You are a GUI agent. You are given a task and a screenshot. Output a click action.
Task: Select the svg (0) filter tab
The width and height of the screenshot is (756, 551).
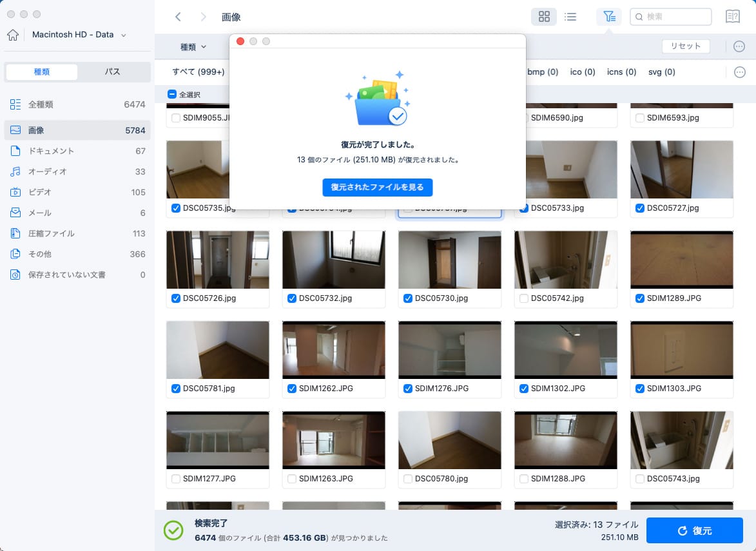pos(661,72)
